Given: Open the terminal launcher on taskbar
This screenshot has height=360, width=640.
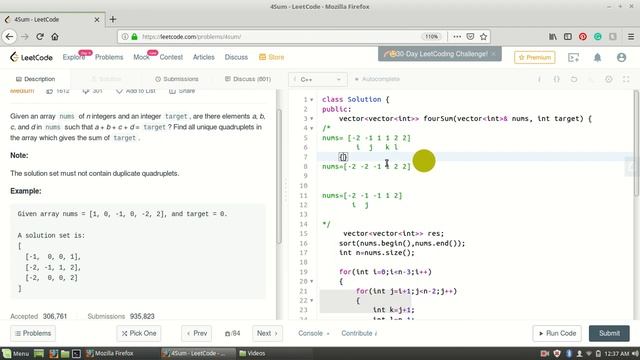Looking at the screenshot, I should [x=76, y=353].
